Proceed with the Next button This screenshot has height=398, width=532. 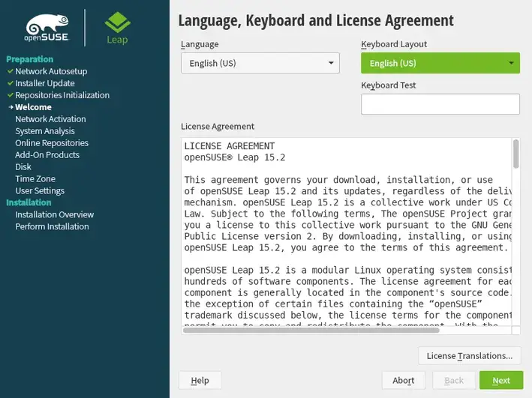(x=501, y=380)
